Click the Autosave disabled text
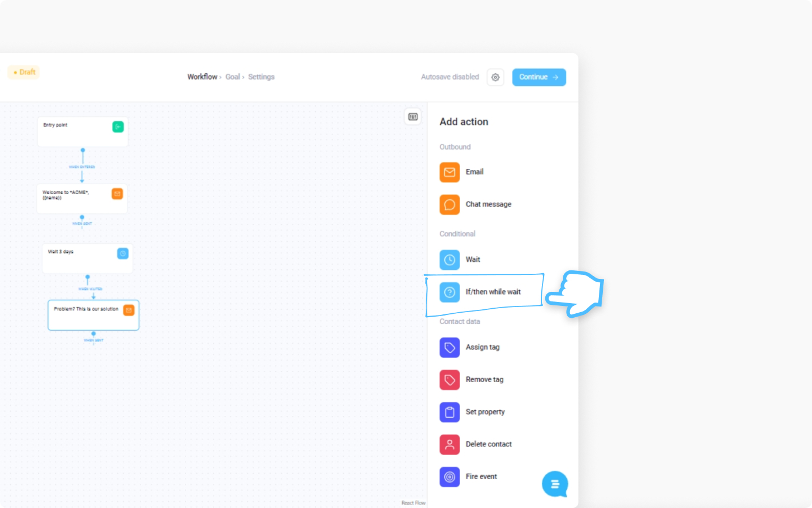The height and width of the screenshot is (508, 812). click(x=450, y=77)
